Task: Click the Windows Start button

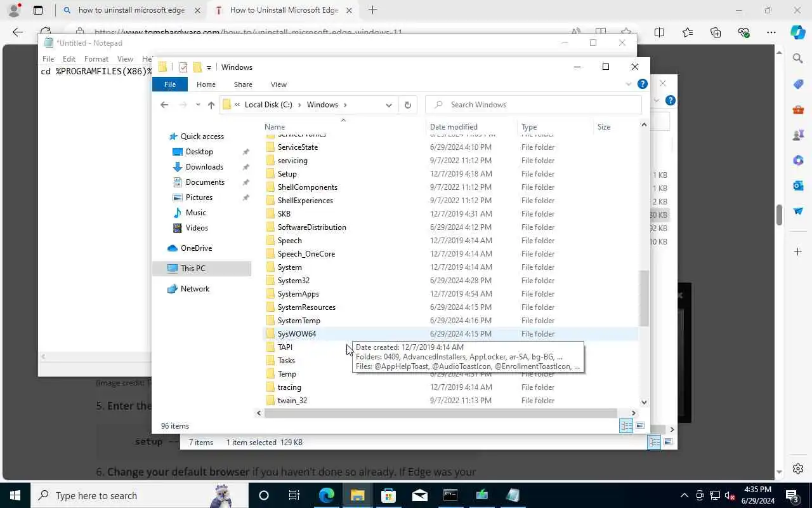Action: [x=15, y=495]
